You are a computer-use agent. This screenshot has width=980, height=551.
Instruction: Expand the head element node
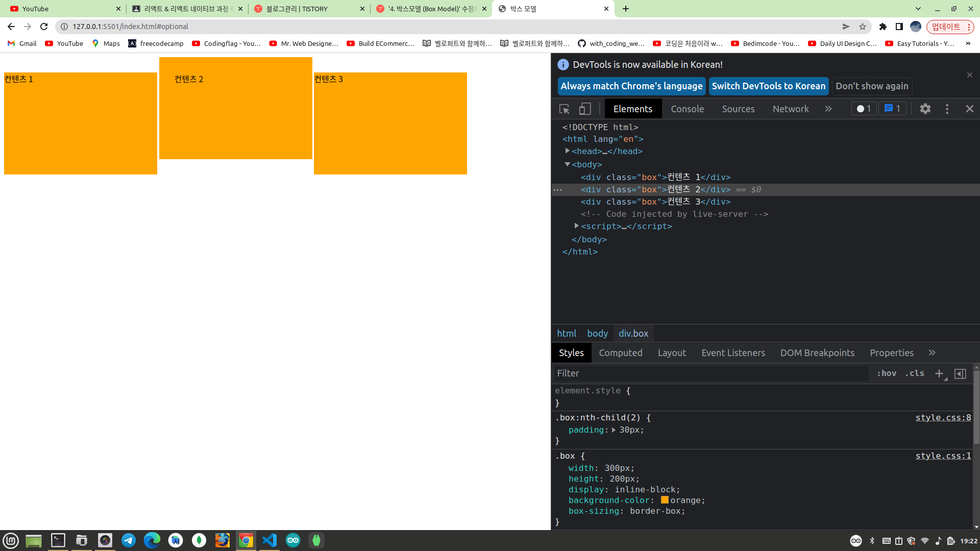click(567, 151)
